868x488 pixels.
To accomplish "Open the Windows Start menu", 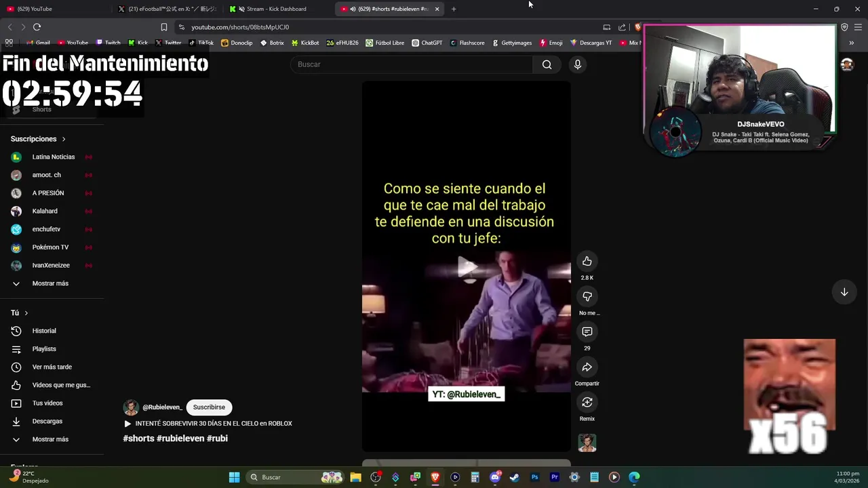I will tap(234, 477).
